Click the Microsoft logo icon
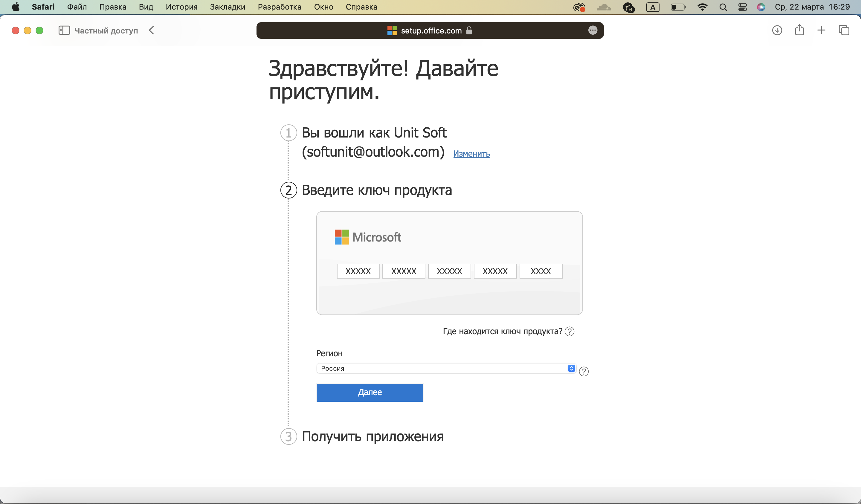The height and width of the screenshot is (504, 861). pos(341,236)
